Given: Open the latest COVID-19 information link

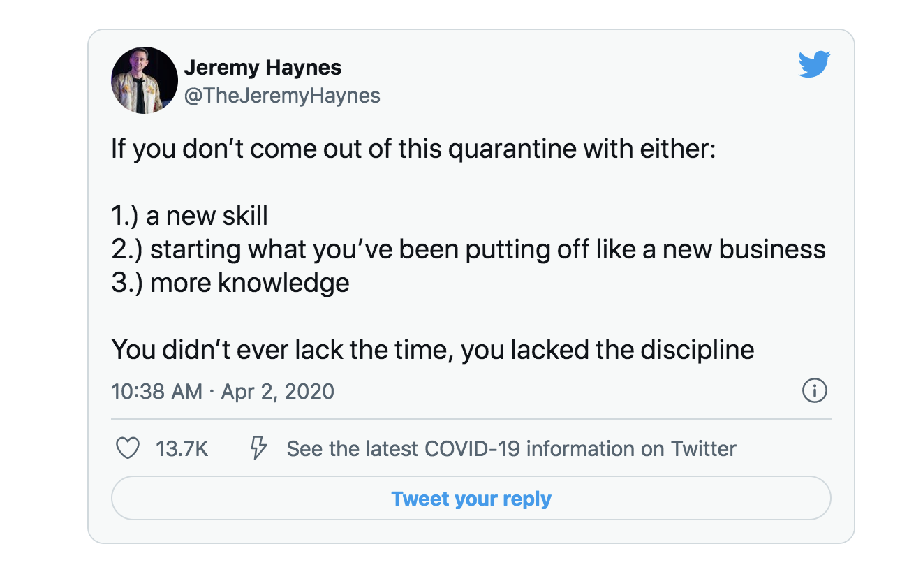Looking at the screenshot, I should [511, 448].
